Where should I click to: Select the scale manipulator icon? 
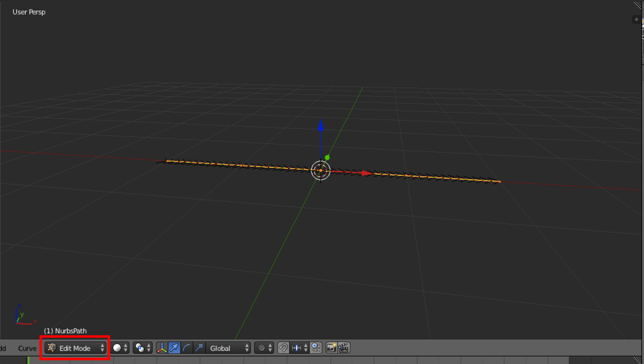(199, 348)
